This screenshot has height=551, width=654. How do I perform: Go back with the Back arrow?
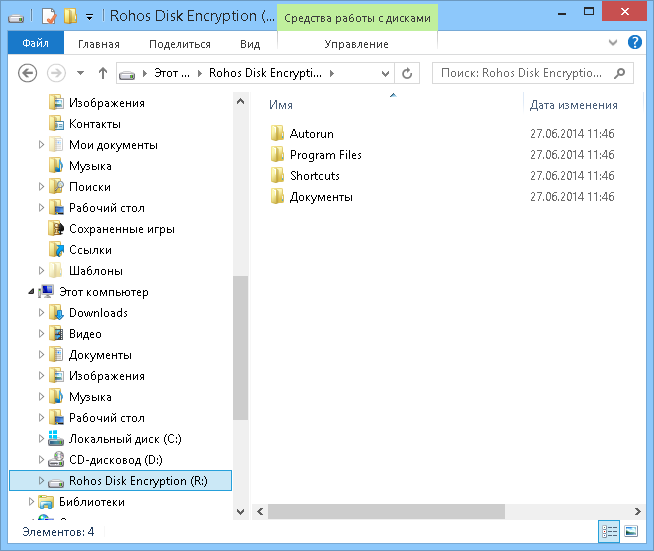click(x=28, y=73)
